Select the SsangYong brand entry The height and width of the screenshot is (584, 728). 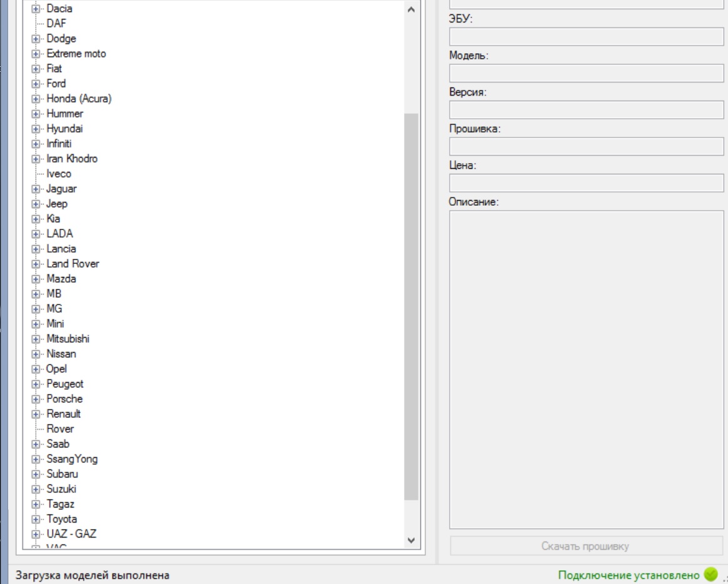tap(72, 459)
